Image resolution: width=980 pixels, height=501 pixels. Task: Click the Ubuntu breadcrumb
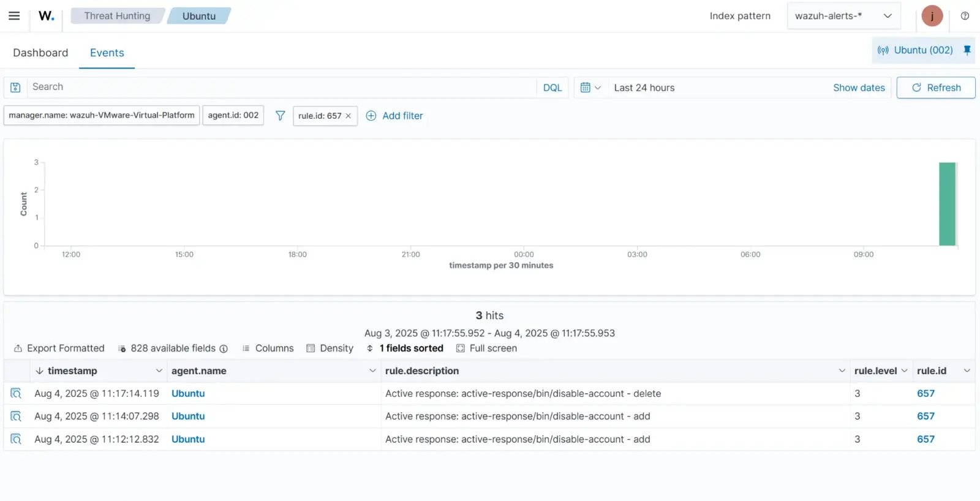click(199, 16)
